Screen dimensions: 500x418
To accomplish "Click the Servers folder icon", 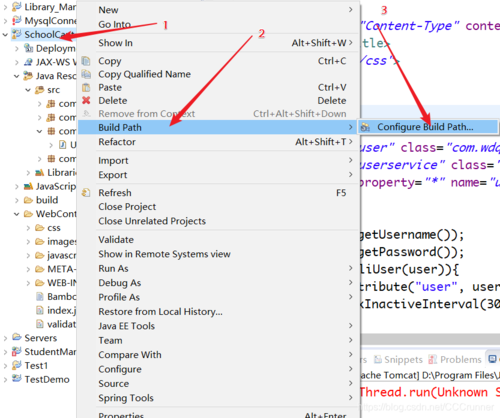I will tap(17, 337).
